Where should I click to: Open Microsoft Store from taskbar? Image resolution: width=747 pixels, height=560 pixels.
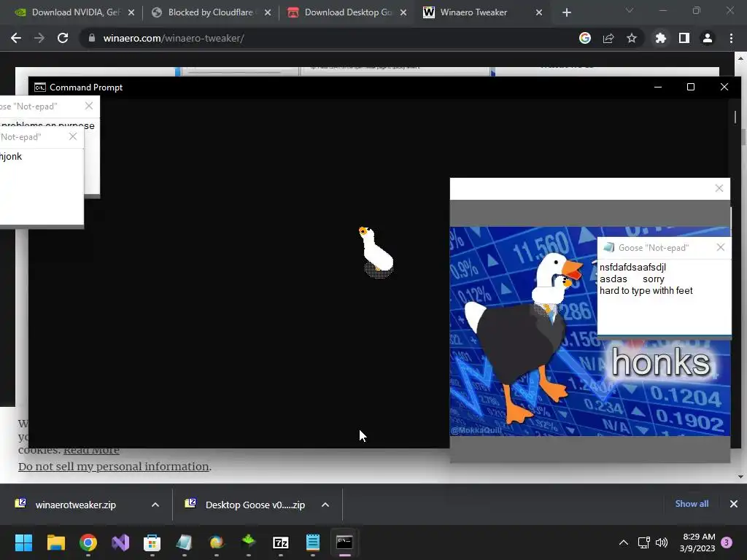[152, 542]
